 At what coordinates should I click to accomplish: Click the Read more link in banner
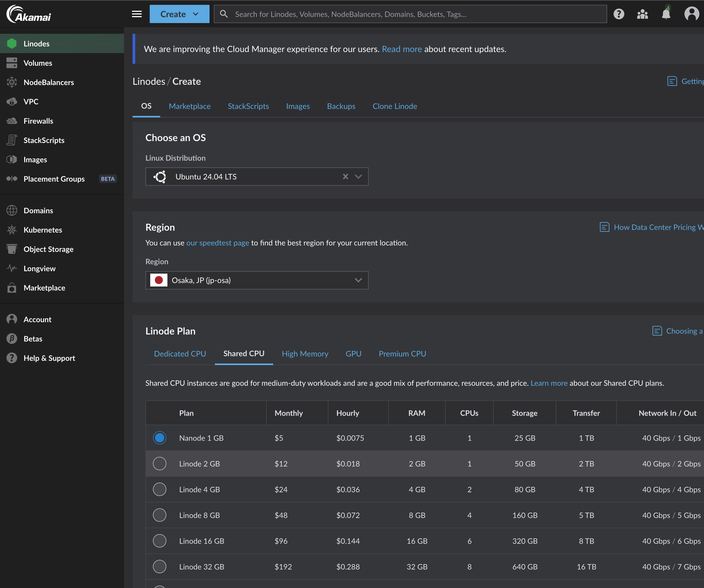(x=402, y=49)
